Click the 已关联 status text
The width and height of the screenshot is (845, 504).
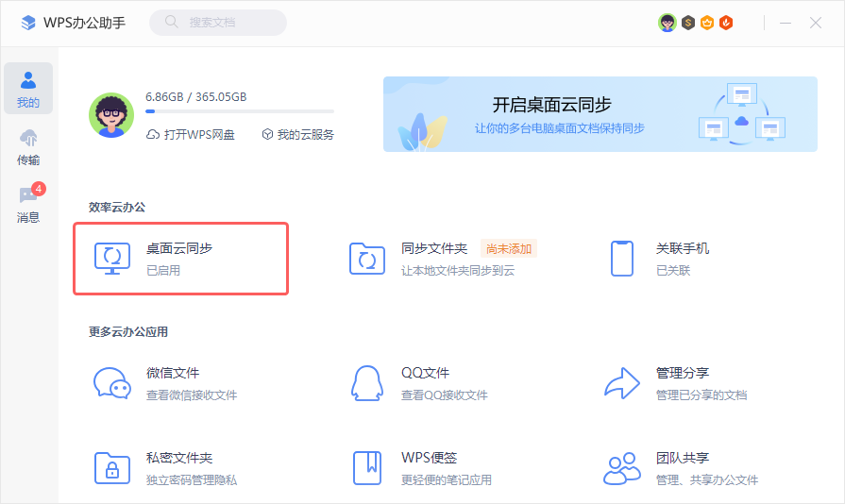click(673, 270)
